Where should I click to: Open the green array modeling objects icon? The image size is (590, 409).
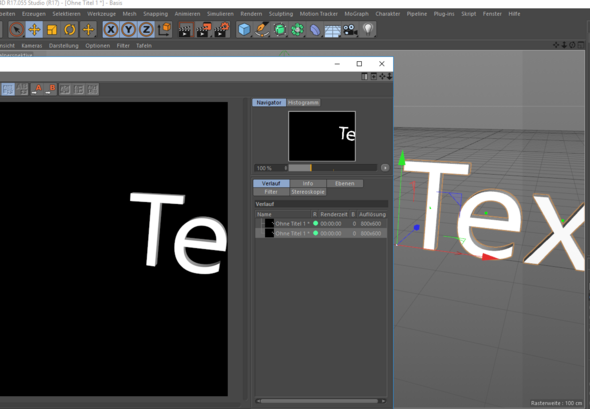297,30
